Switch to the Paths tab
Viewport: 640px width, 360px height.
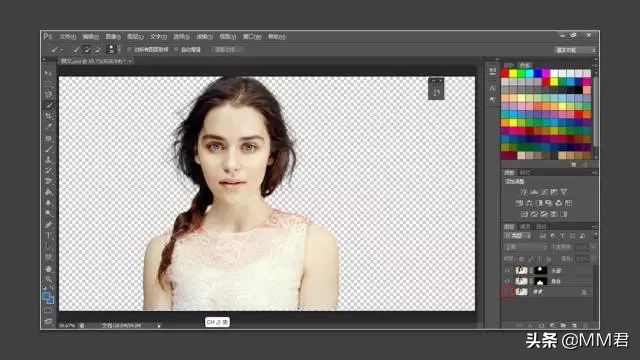click(x=541, y=227)
